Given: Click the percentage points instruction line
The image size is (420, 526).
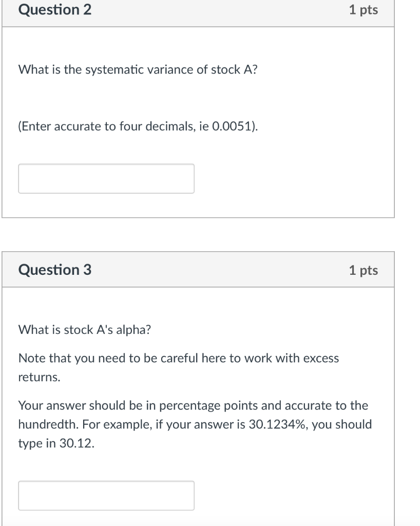Looking at the screenshot, I should tap(193, 406).
